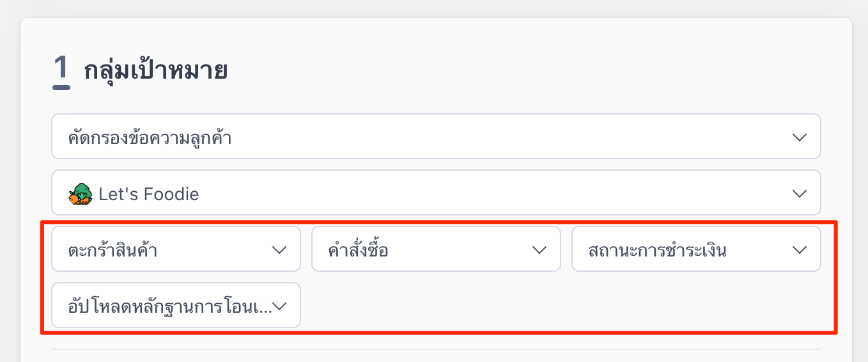Select the Let's Foodie text label
This screenshot has width=868, height=362.
coord(149,194)
